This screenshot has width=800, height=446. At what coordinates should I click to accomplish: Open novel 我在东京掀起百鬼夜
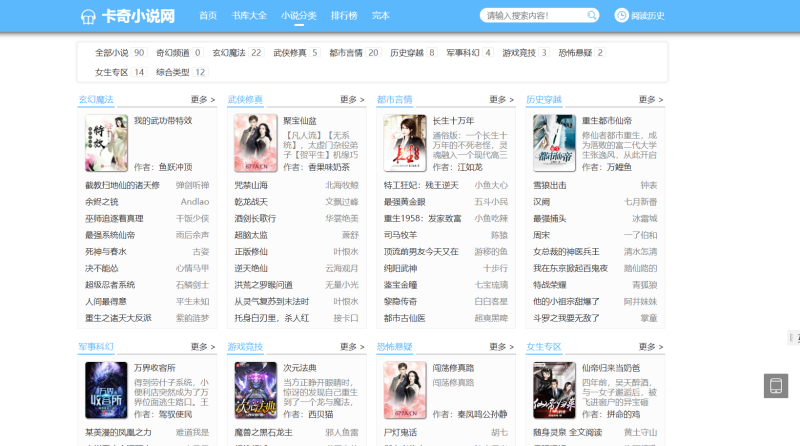(x=570, y=268)
